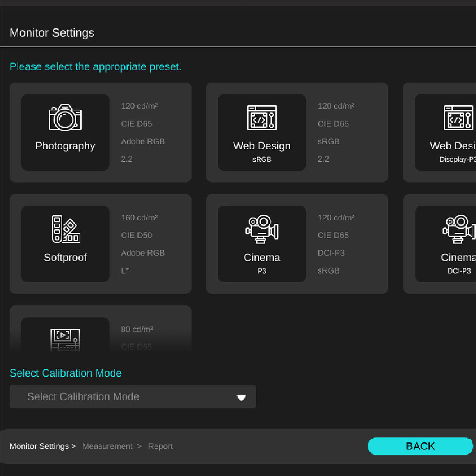The width and height of the screenshot is (476, 476).
Task: Click the Softproof preset label
Action: tap(65, 258)
